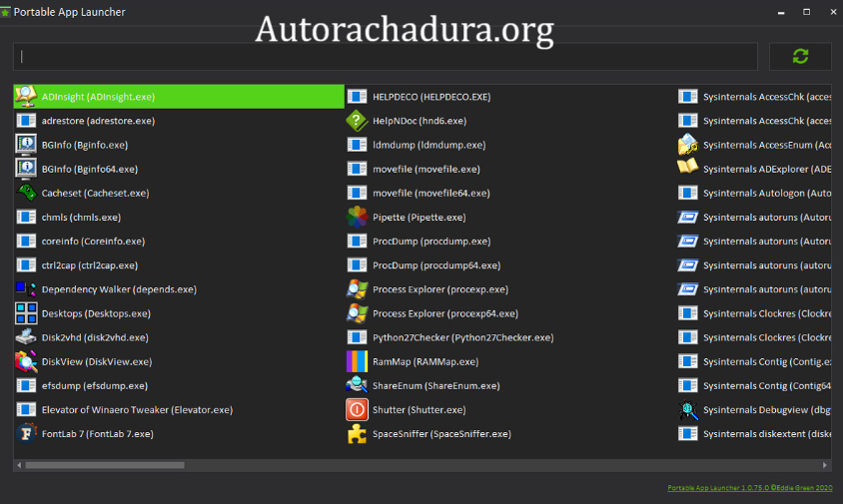Select Python27Checker (Python27Checker.exe) entry
Image resolution: width=843 pixels, height=504 pixels.
(x=509, y=337)
